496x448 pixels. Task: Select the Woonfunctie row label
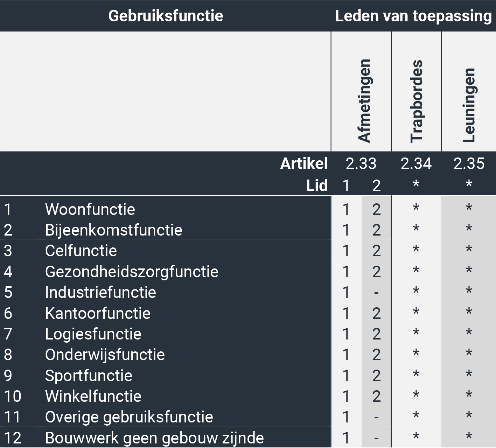[x=90, y=210]
